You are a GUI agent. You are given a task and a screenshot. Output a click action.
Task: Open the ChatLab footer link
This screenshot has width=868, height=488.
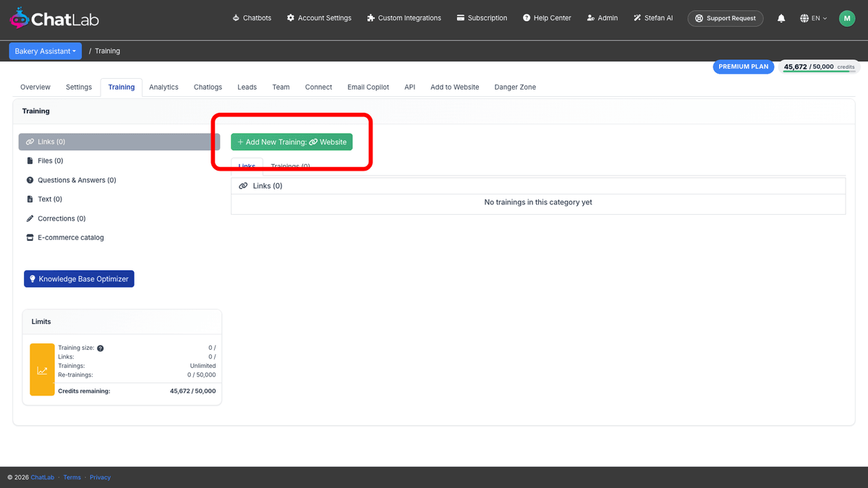click(x=42, y=477)
